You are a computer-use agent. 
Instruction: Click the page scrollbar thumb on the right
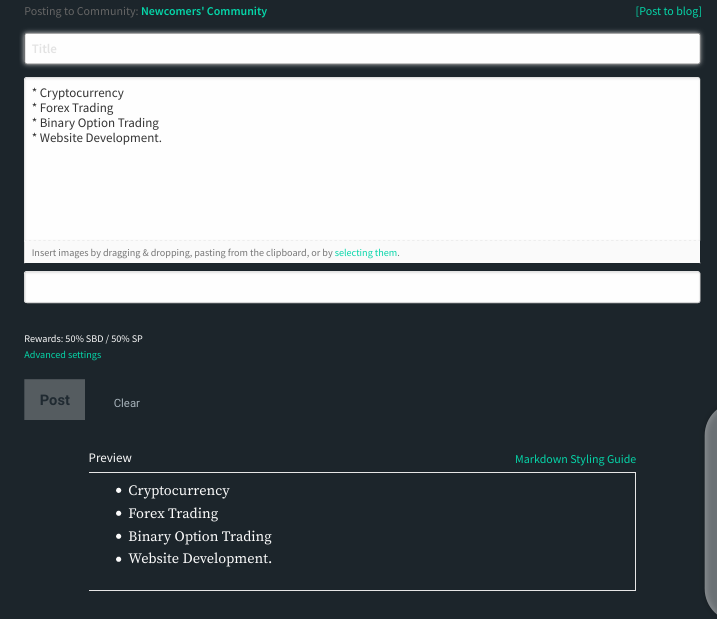tap(711, 514)
